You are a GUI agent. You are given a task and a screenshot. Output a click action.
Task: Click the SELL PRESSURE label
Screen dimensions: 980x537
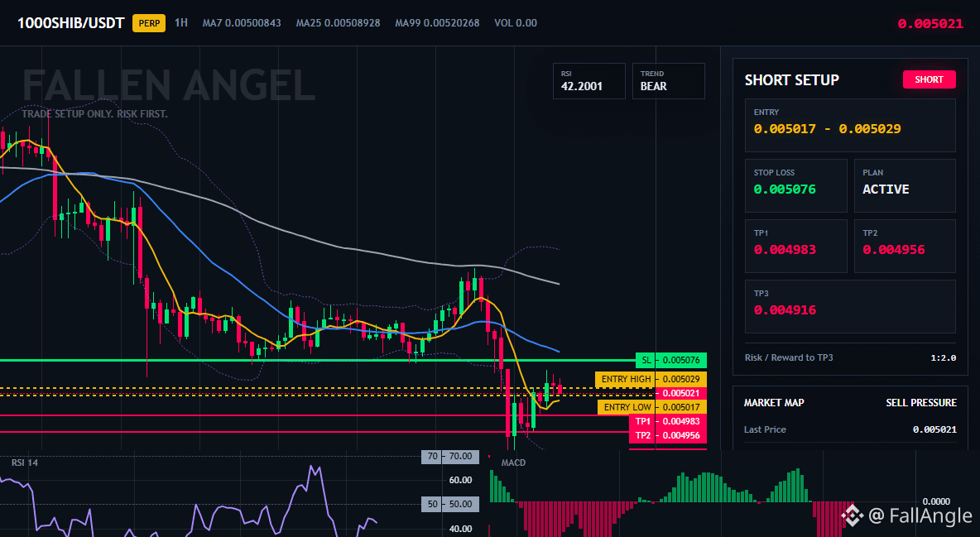click(921, 403)
